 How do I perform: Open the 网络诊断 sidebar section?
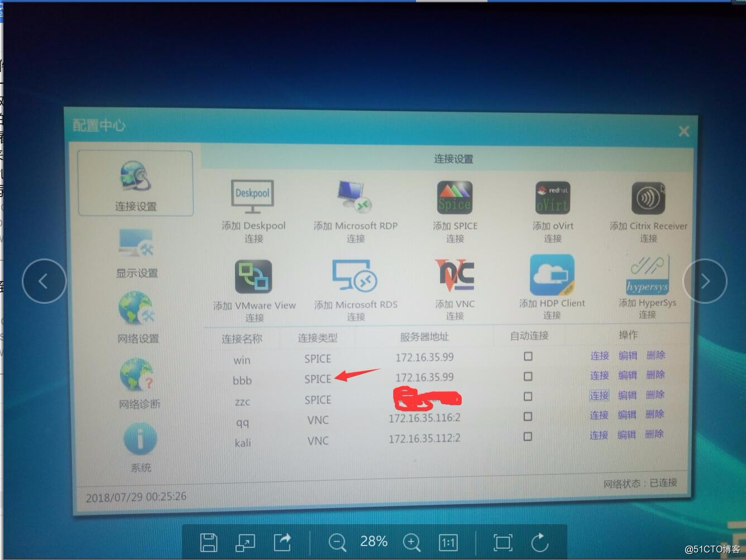[x=138, y=384]
